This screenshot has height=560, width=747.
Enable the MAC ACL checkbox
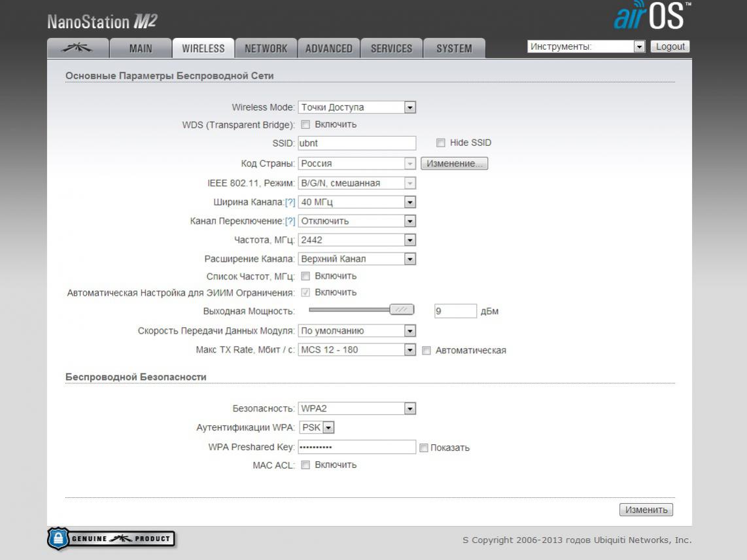point(306,464)
